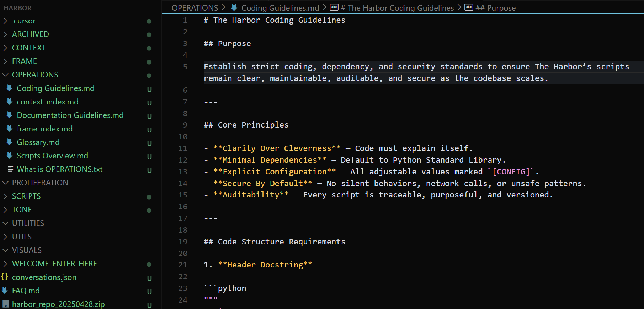Collapse the PROLIFERATION folder

(x=5, y=183)
